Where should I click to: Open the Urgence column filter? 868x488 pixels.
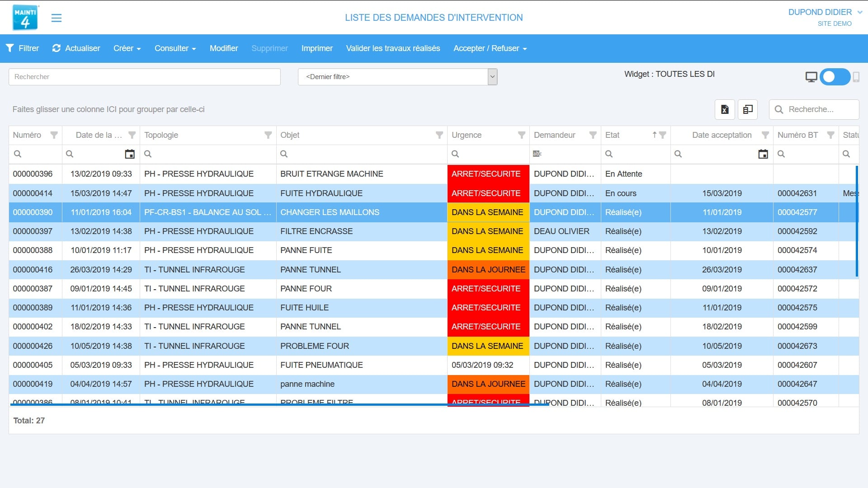[521, 135]
